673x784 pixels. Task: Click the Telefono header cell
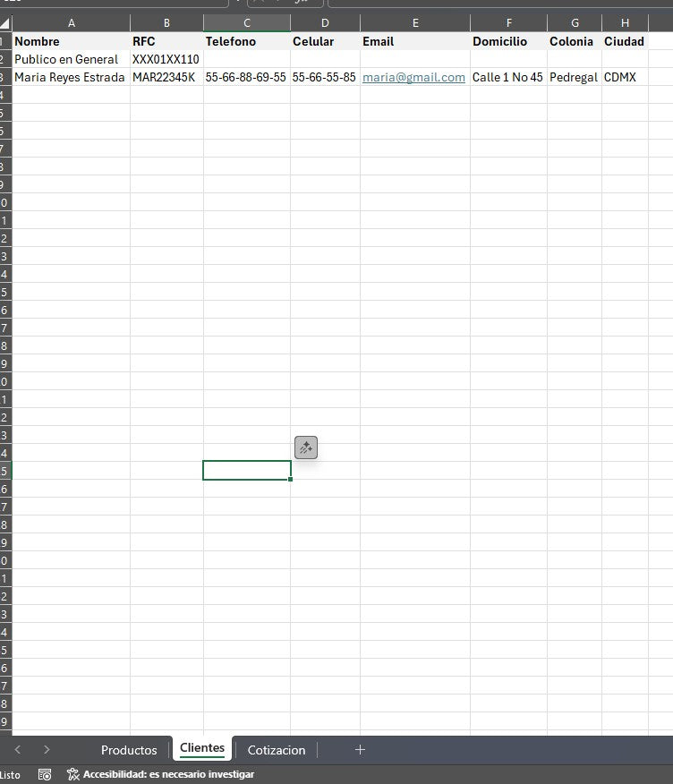[247, 41]
